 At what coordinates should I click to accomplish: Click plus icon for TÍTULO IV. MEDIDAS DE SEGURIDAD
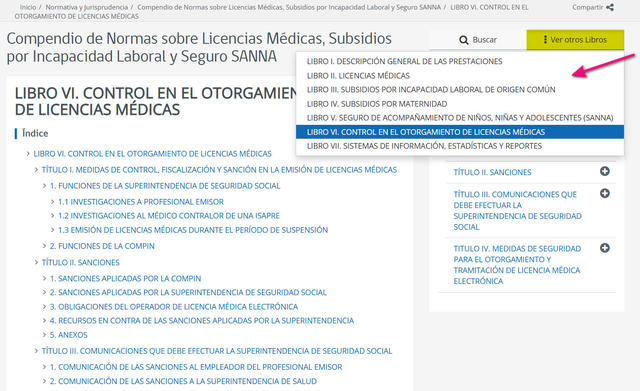click(604, 248)
